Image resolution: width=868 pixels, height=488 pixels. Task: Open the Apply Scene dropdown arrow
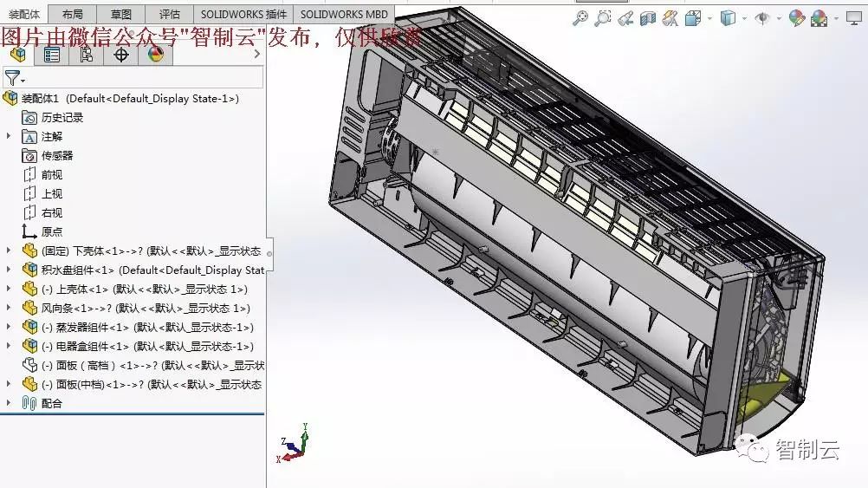[836, 19]
